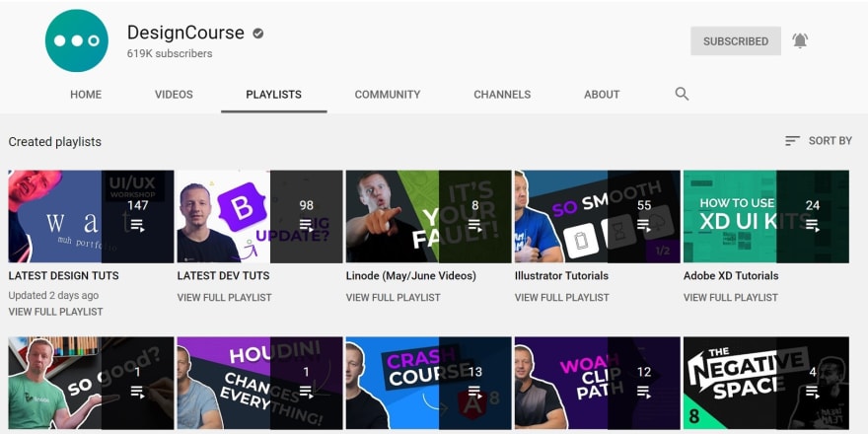Click the playlist icon on the 98-video playlist
Image resolution: width=868 pixels, height=434 pixels.
pos(306,225)
